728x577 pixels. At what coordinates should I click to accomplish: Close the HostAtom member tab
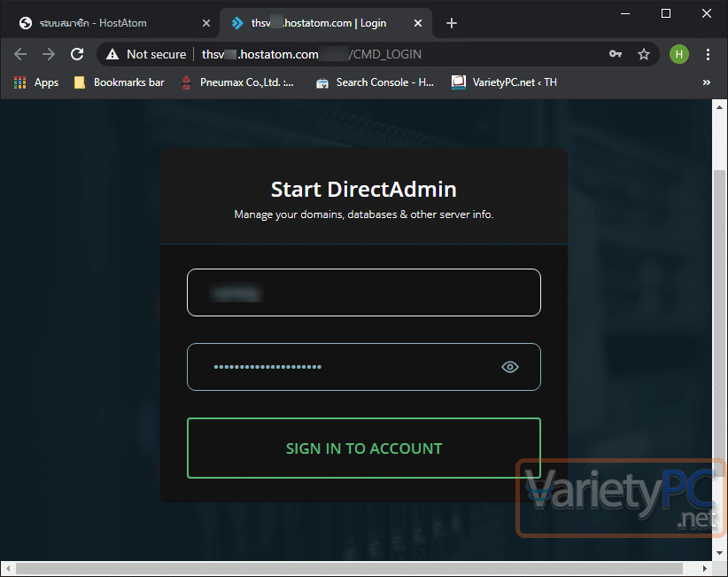coord(206,23)
